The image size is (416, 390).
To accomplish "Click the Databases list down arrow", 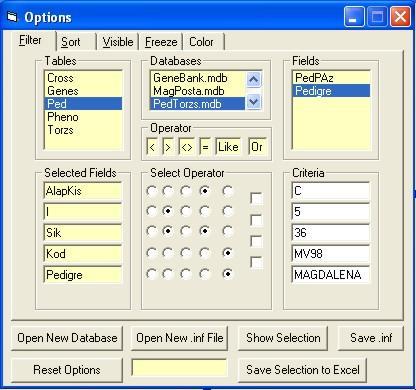I will tap(254, 102).
